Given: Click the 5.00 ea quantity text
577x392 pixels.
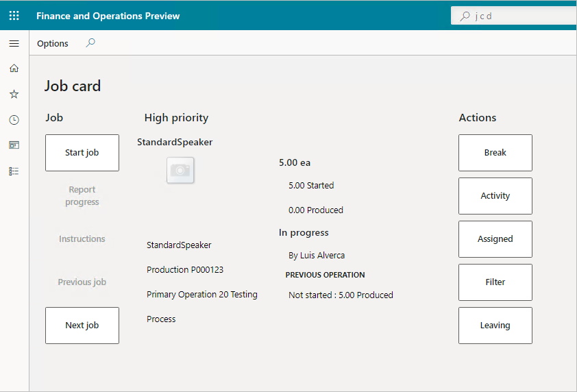Looking at the screenshot, I should pos(295,162).
